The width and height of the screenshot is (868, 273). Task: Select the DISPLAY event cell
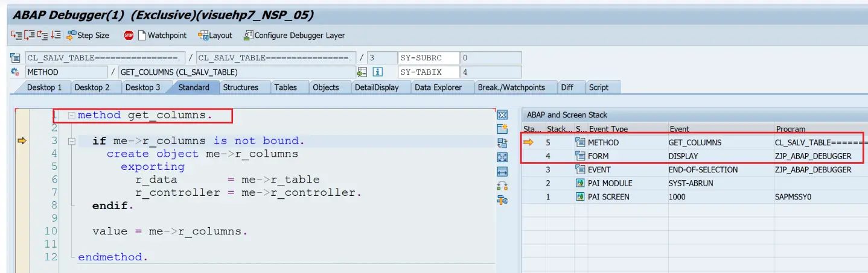[x=721, y=156]
